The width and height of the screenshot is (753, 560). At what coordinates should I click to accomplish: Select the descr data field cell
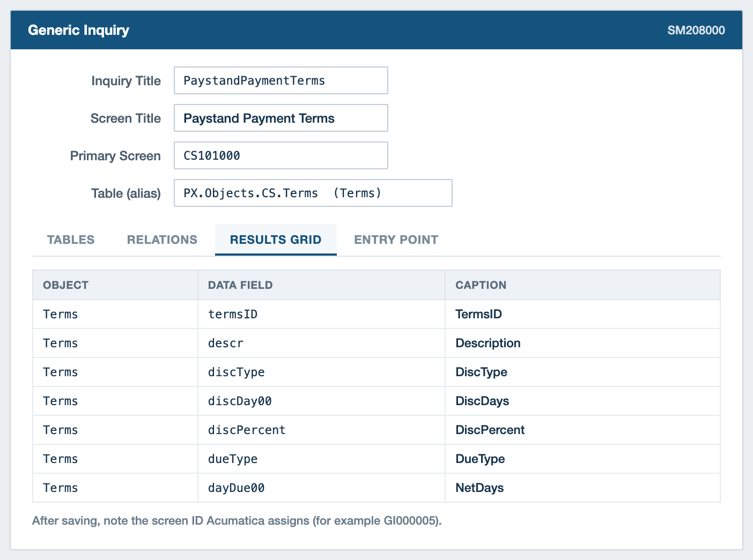pyautogui.click(x=321, y=343)
